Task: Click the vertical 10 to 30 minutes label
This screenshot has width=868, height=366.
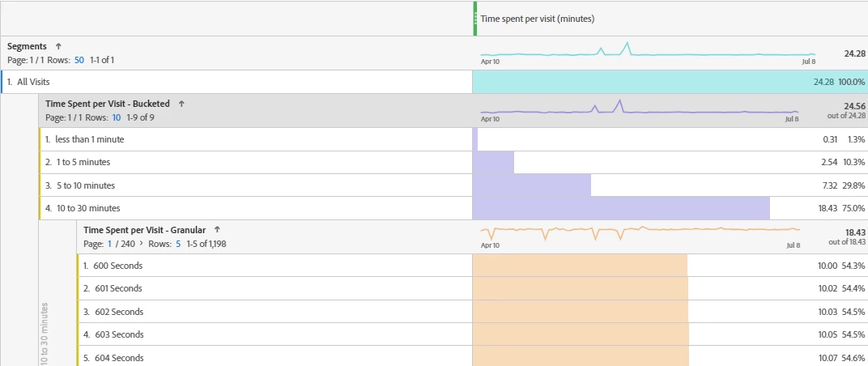Action: (45, 334)
